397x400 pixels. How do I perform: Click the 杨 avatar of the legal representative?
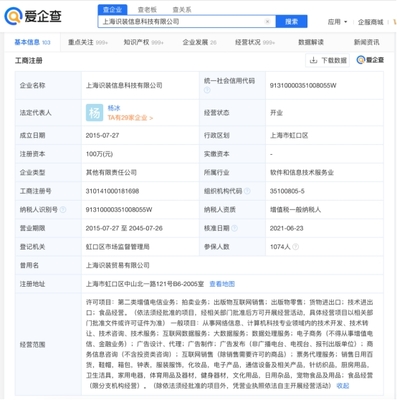[x=94, y=113]
